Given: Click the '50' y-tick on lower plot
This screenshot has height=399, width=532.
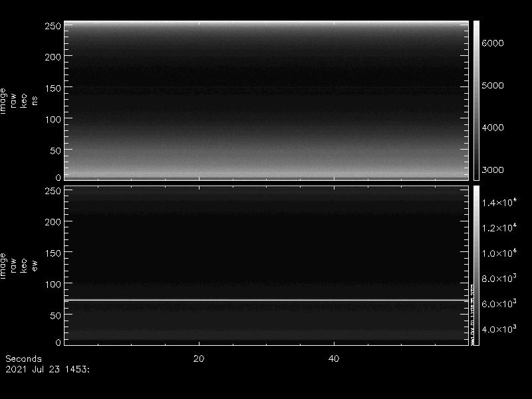Looking at the screenshot, I should pyautogui.click(x=56, y=315).
